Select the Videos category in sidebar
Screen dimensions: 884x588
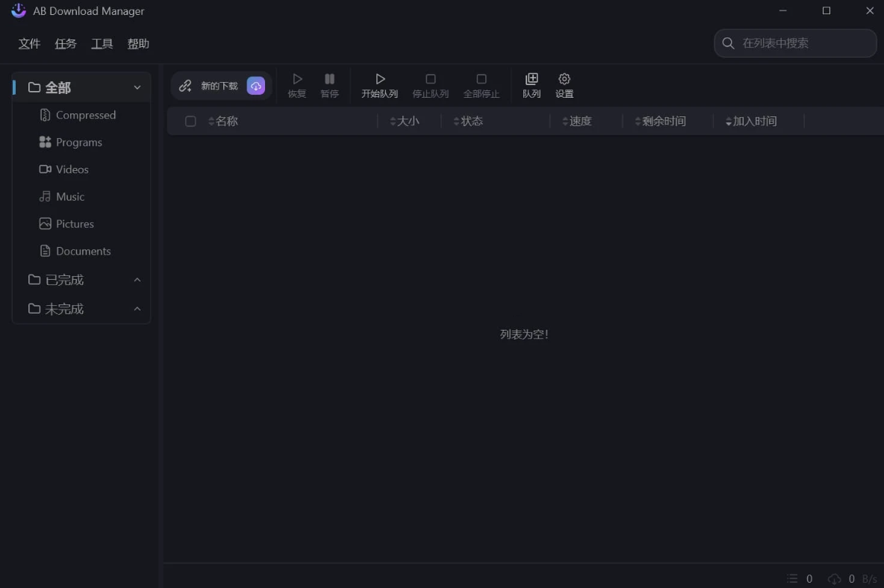tap(71, 169)
